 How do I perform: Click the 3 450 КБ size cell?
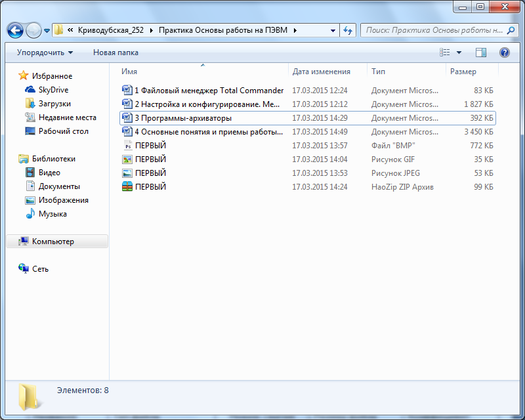pos(478,132)
